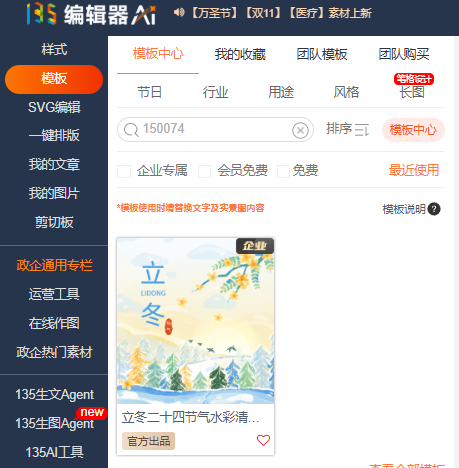The image size is (459, 468).
Task: Check the 会员免费 checkbox
Action: tap(204, 171)
